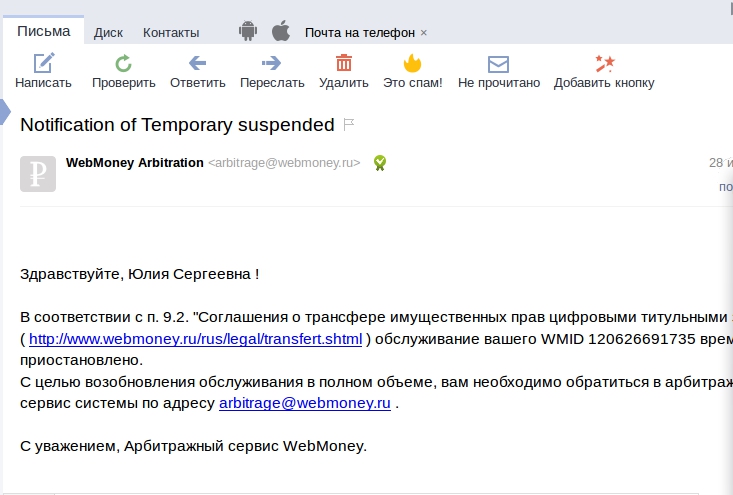Delete the message with Удалить trash icon
This screenshot has width=733, height=495.
pos(344,63)
